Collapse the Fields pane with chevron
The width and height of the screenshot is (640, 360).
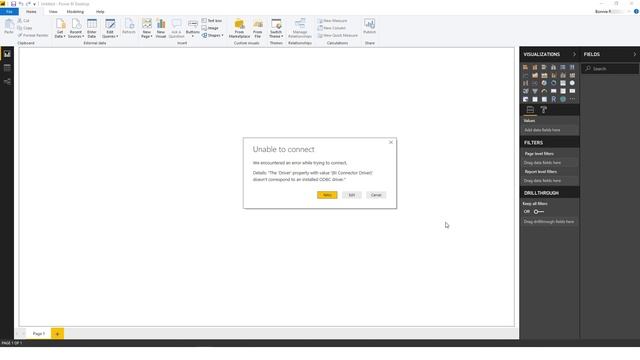[x=635, y=54]
